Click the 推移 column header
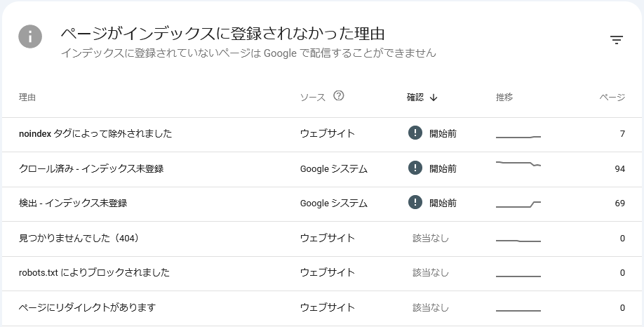The height and width of the screenshot is (327, 644). coord(504,98)
